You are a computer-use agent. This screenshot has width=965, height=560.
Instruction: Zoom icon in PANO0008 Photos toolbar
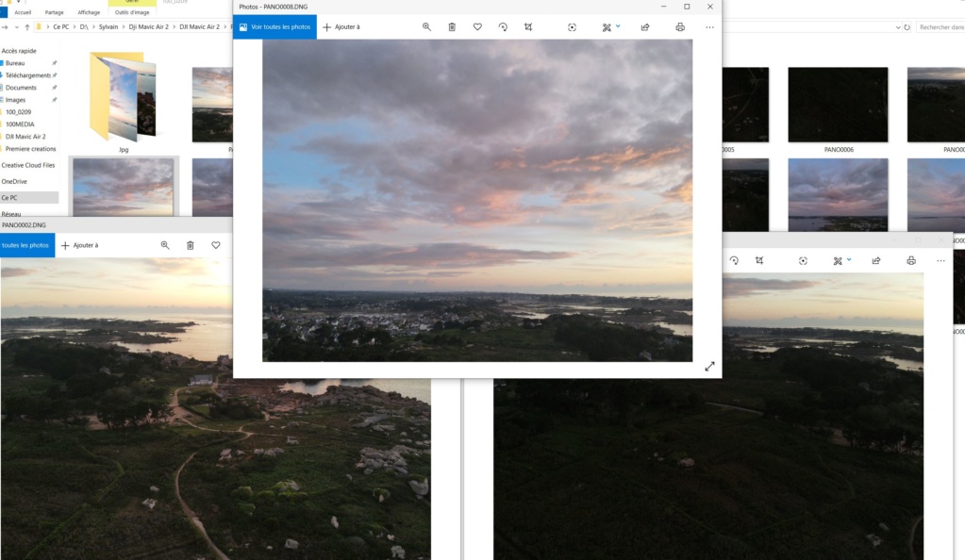point(426,27)
